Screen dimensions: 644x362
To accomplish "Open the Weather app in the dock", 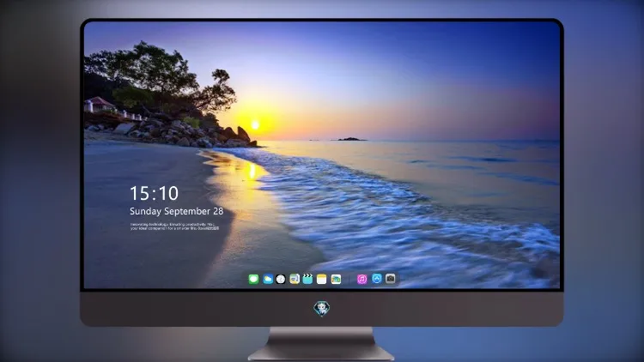I will click(x=268, y=279).
